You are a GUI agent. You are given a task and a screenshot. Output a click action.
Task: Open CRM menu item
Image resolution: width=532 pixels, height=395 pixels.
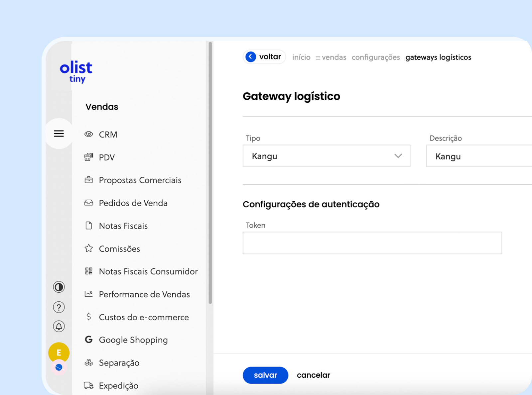click(108, 135)
